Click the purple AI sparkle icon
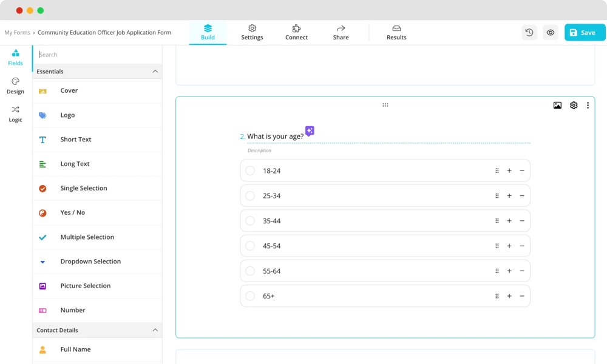The height and width of the screenshot is (364, 607). [x=310, y=131]
